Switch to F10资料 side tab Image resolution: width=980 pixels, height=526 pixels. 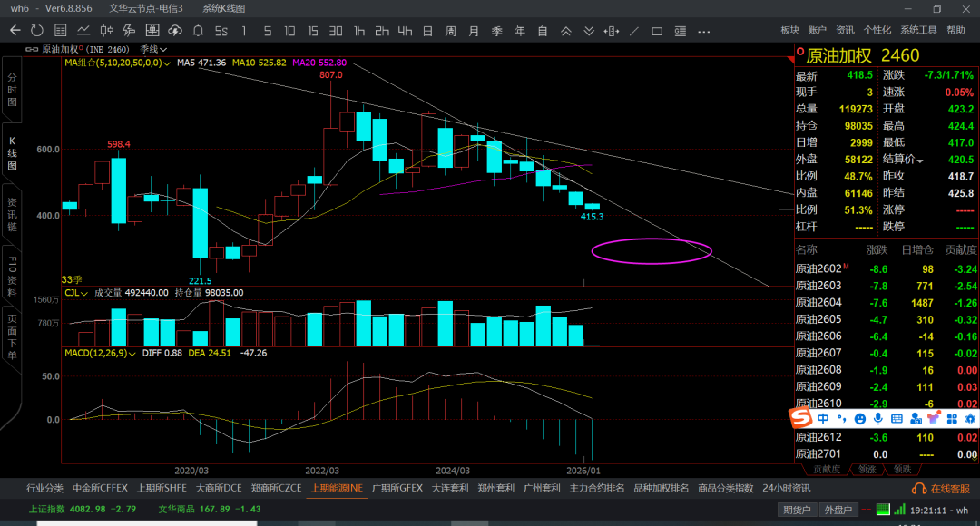pyautogui.click(x=12, y=276)
